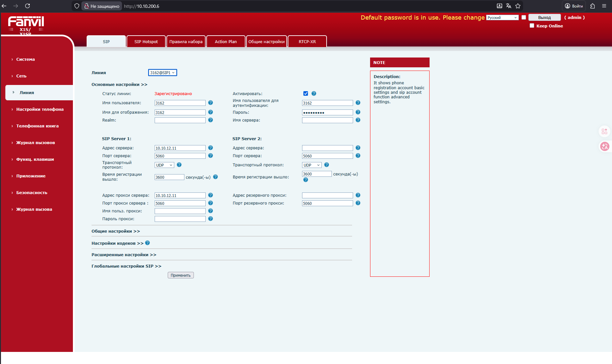The height and width of the screenshot is (364, 612).
Task: Uncheck the Активировать checkbox
Action: (306, 93)
